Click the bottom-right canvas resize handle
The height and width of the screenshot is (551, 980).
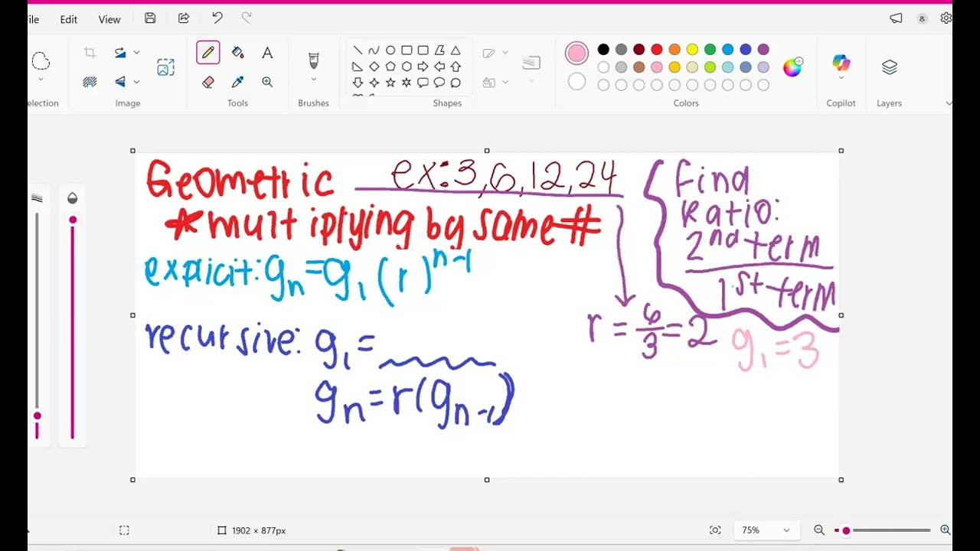coord(841,480)
